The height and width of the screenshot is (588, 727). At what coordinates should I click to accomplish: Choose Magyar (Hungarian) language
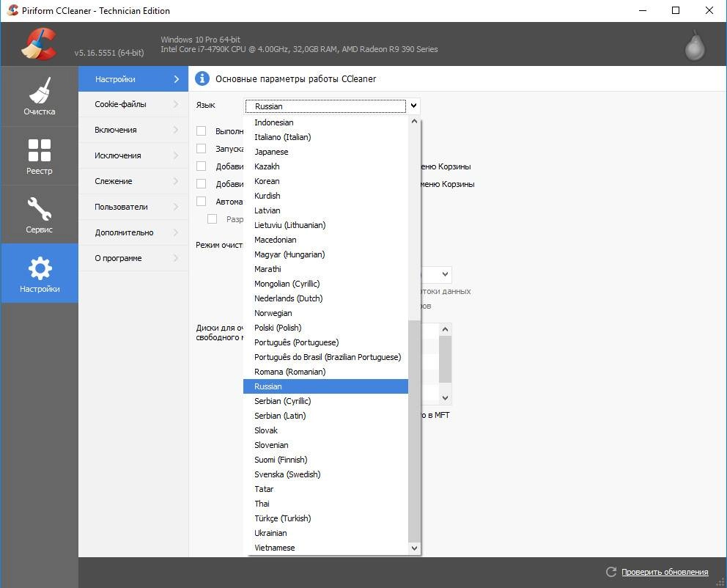point(325,254)
